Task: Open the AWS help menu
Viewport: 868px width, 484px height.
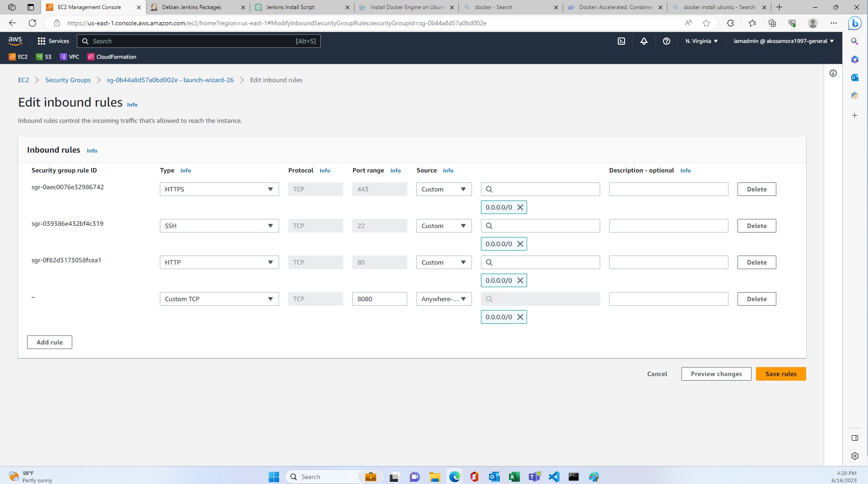Action: (x=666, y=41)
